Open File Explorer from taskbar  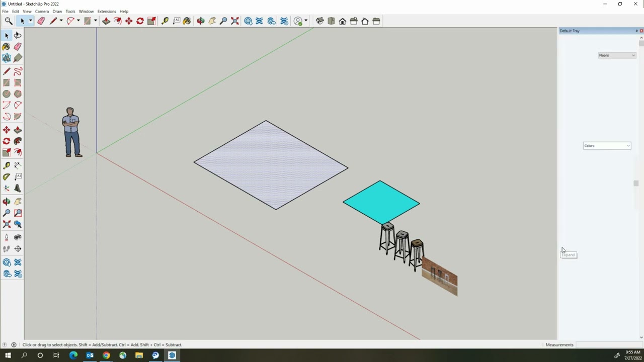pyautogui.click(x=139, y=355)
